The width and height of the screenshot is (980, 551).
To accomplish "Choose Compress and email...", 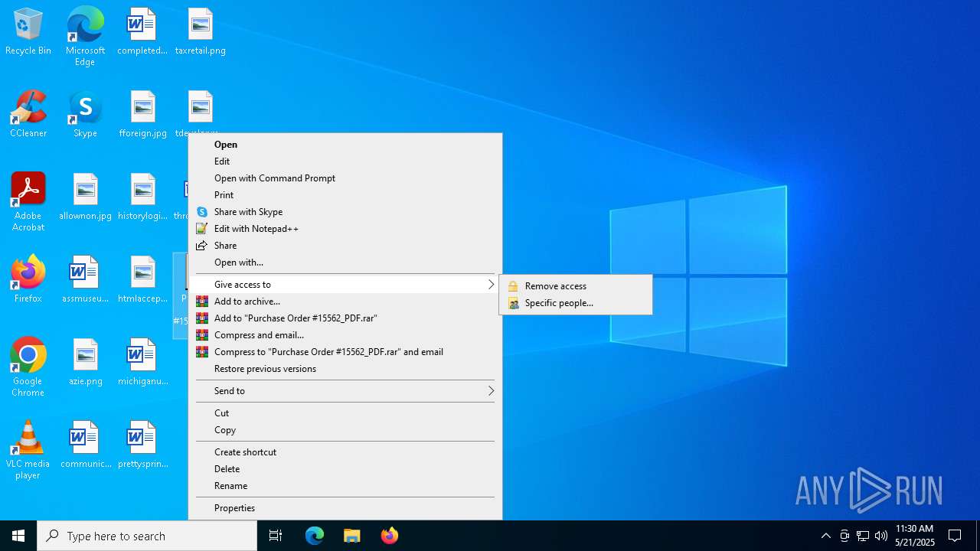I will tap(345, 335).
